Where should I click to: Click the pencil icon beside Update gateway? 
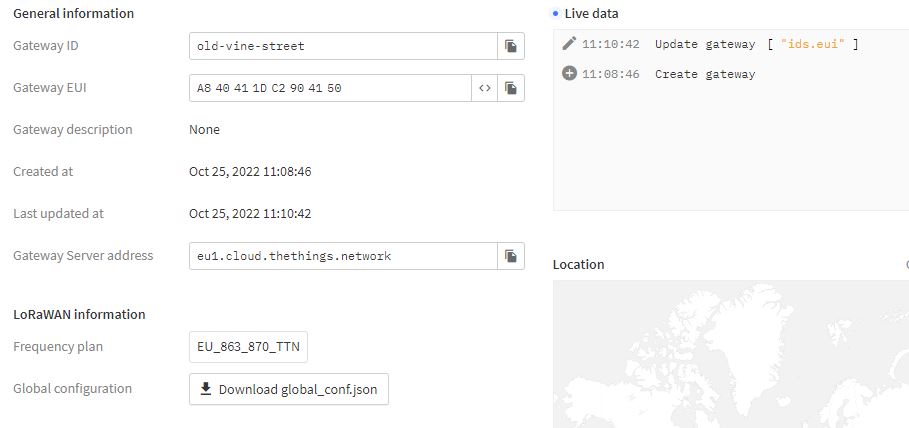click(x=569, y=43)
